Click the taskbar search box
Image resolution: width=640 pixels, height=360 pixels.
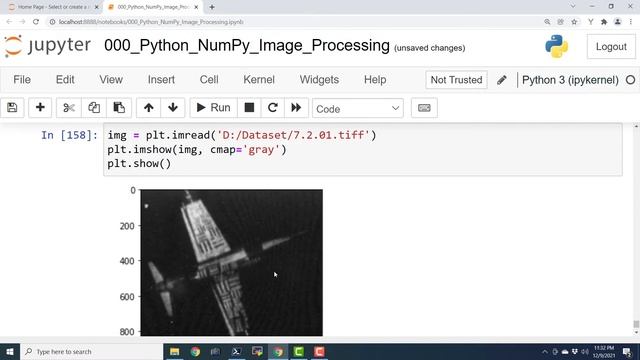91,351
